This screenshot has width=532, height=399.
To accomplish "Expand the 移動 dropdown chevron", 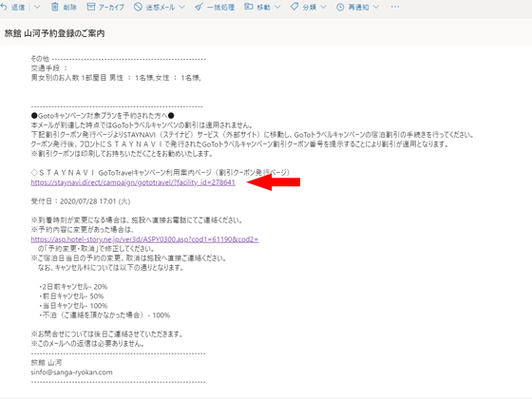I will pyautogui.click(x=277, y=8).
